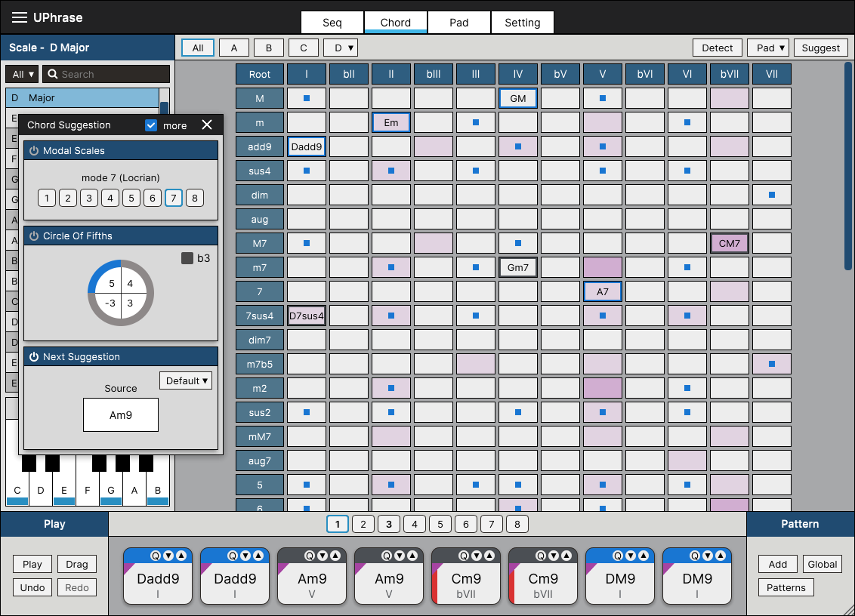Click the up arrow on the first DM9 pad

(x=644, y=556)
